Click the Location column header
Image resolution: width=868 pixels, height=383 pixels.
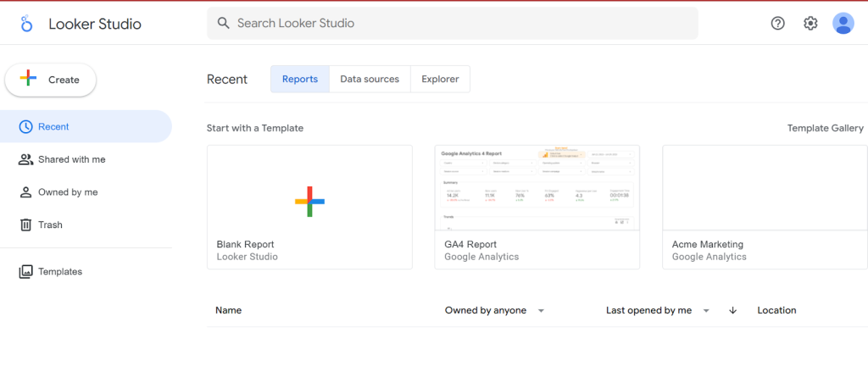pos(776,310)
